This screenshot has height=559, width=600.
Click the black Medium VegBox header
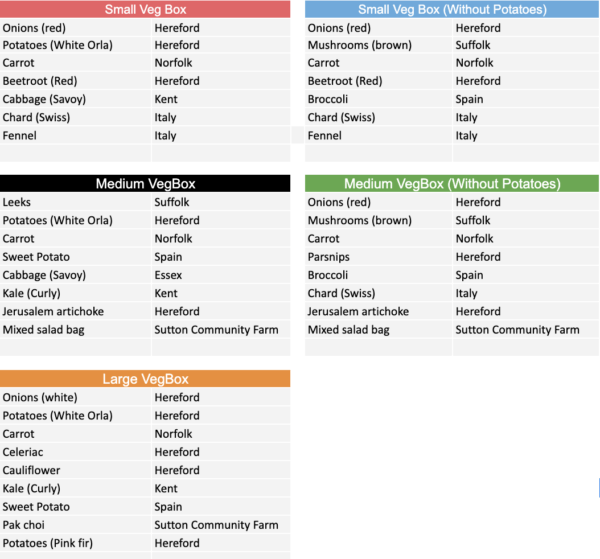tap(145, 184)
